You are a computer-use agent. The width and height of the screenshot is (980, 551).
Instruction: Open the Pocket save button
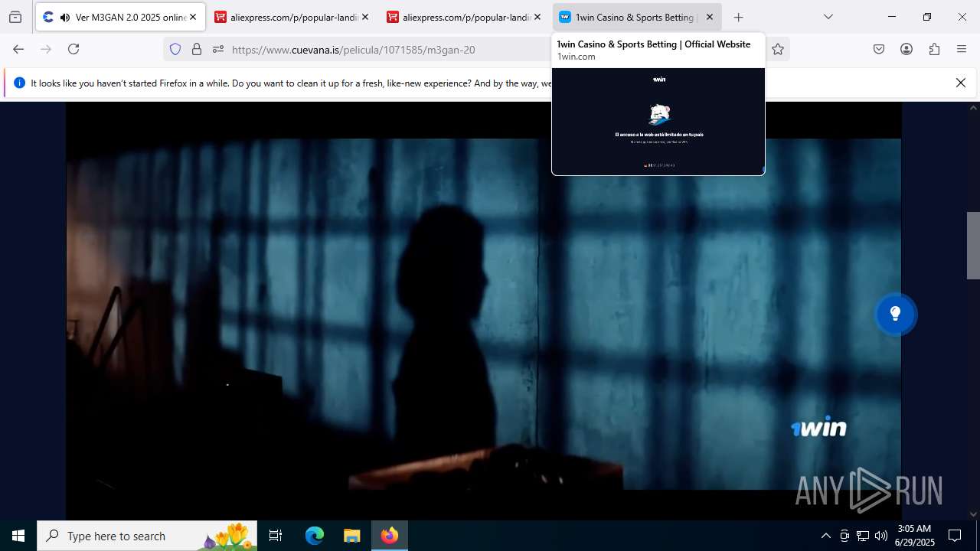coord(879,49)
